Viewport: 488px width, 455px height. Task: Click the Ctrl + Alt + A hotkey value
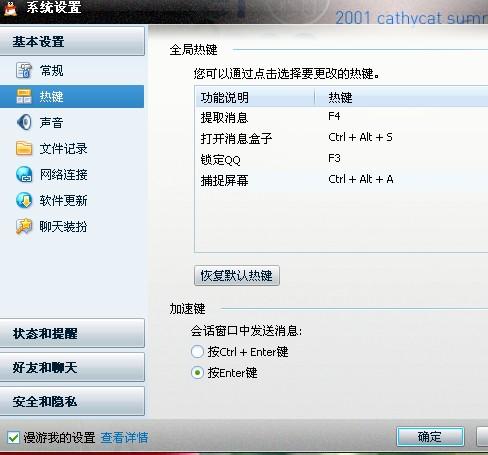click(x=361, y=179)
